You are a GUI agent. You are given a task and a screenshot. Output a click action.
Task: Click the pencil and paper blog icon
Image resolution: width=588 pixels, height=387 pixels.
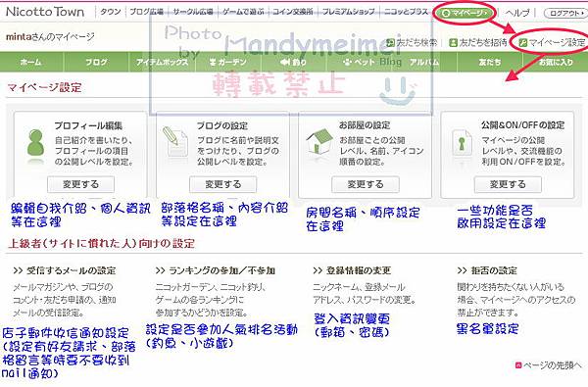174,141
